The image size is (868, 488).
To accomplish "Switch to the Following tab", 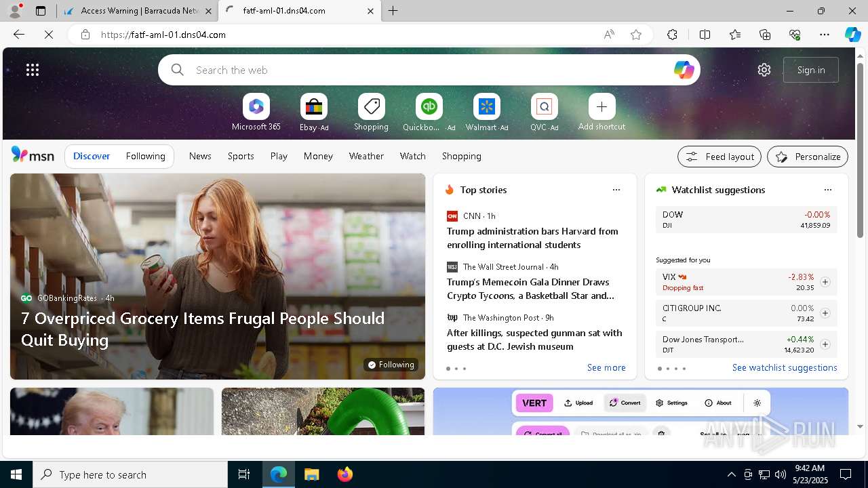I will click(x=146, y=156).
